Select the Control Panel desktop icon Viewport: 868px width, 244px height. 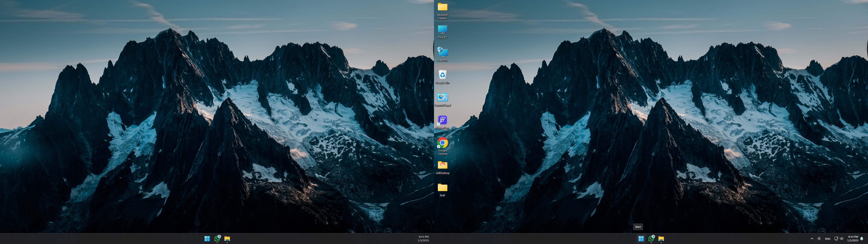[x=442, y=100]
